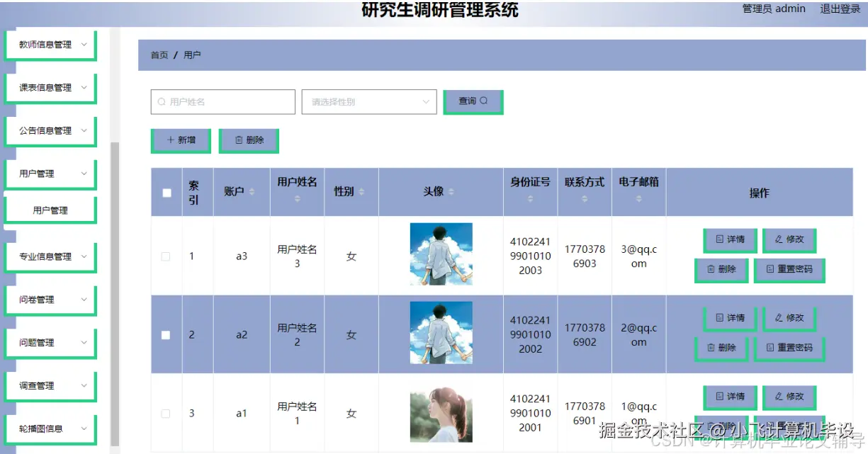The image size is (868, 454).
Task: Sort the 账户 column via its sort arrows
Action: pos(252,192)
